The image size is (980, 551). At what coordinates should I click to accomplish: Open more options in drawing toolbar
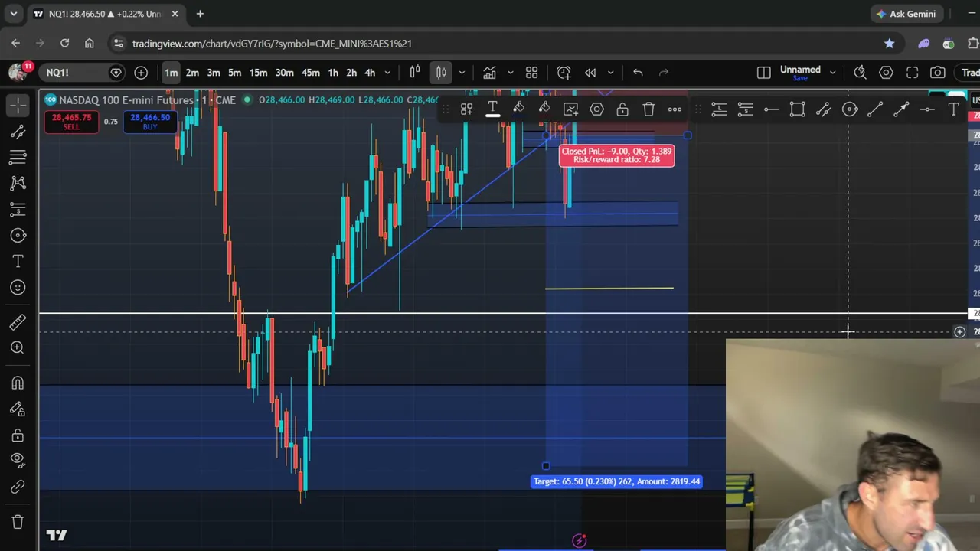(x=675, y=109)
